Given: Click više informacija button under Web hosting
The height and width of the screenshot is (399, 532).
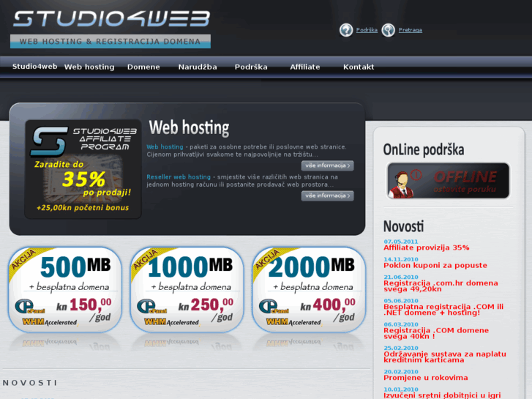Looking at the screenshot, I should pos(327,165).
